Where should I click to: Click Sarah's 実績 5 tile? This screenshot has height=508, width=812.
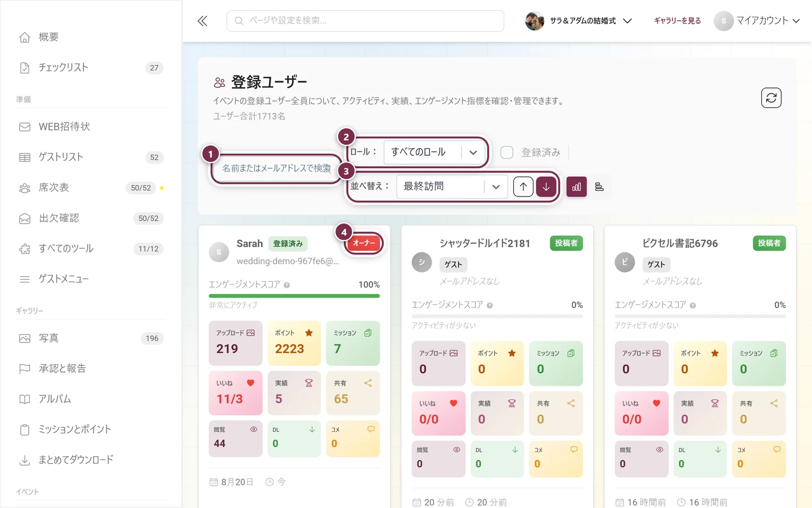pos(294,393)
